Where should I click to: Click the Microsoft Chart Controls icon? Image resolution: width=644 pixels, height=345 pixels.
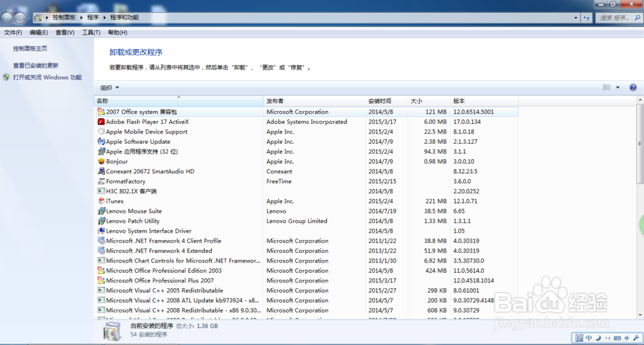tap(101, 261)
